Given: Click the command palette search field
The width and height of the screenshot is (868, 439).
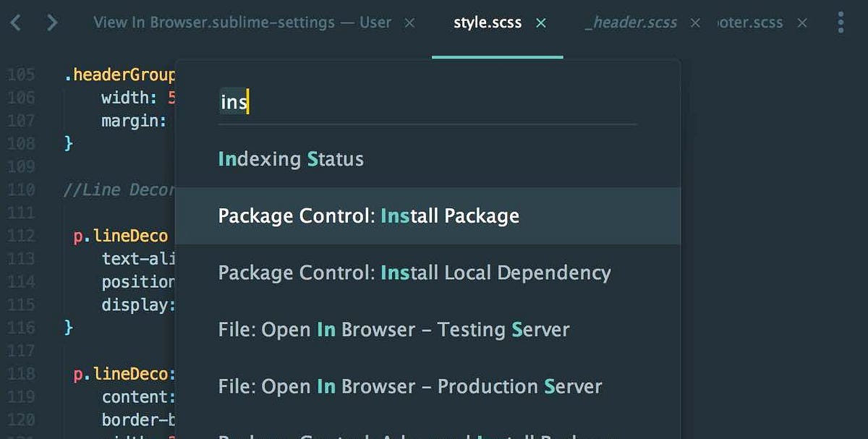Looking at the screenshot, I should pos(362,102).
